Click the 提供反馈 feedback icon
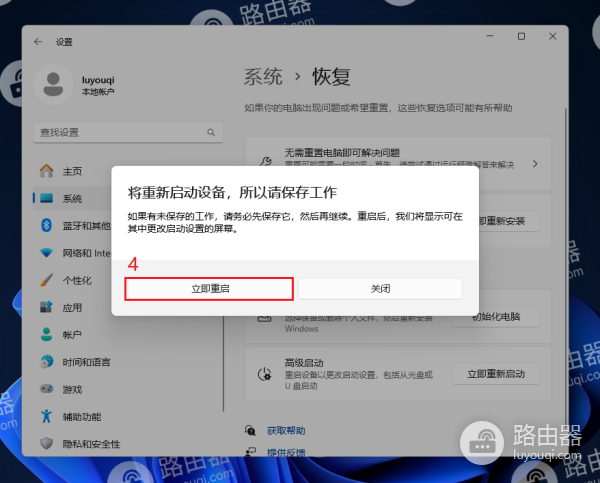600x483 pixels. tap(250, 452)
